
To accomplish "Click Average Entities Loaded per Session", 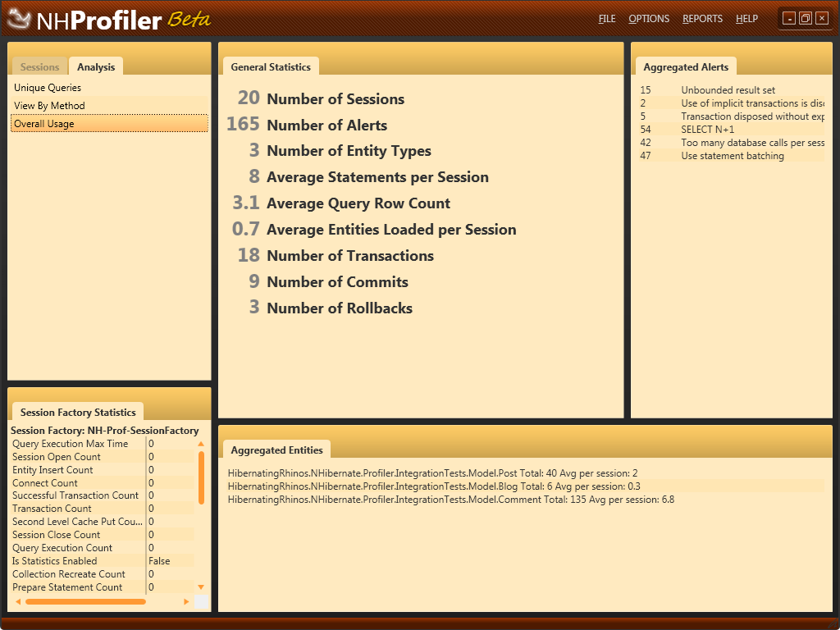I will coord(374,230).
